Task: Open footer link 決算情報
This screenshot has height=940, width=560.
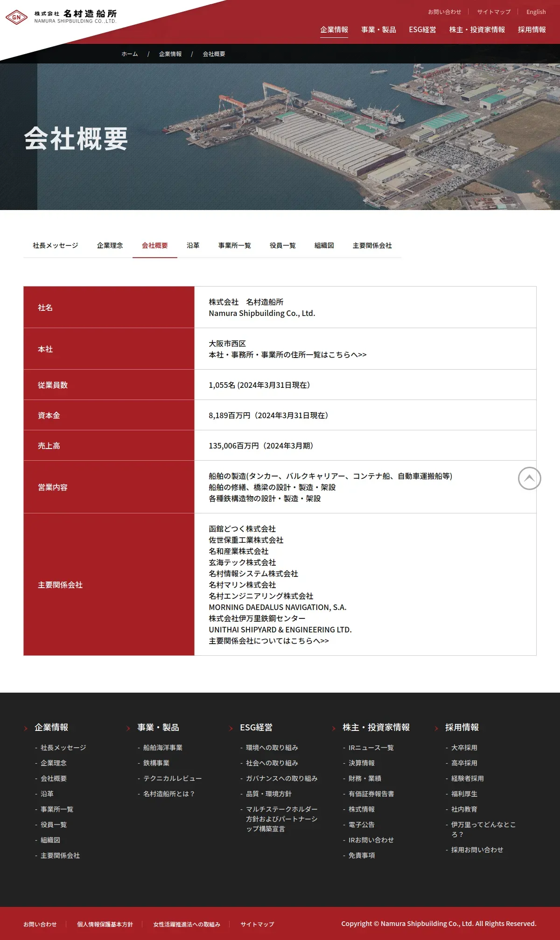Action: point(362,763)
